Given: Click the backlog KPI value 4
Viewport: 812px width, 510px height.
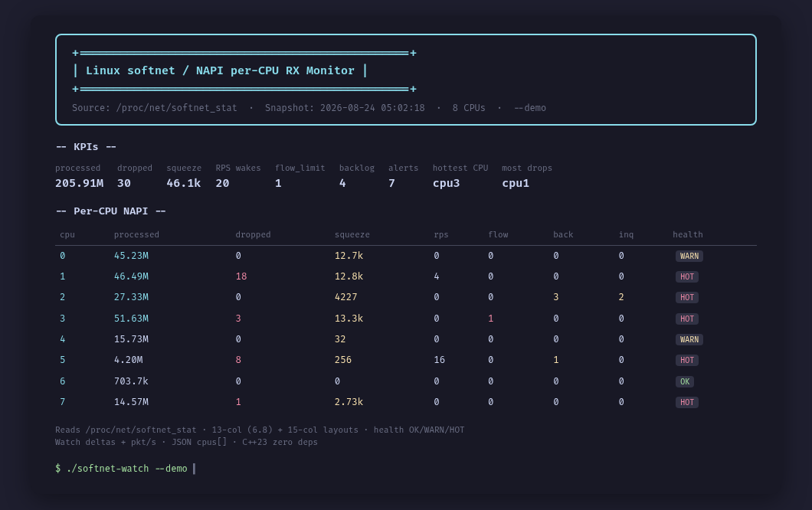Looking at the screenshot, I should 342,183.
